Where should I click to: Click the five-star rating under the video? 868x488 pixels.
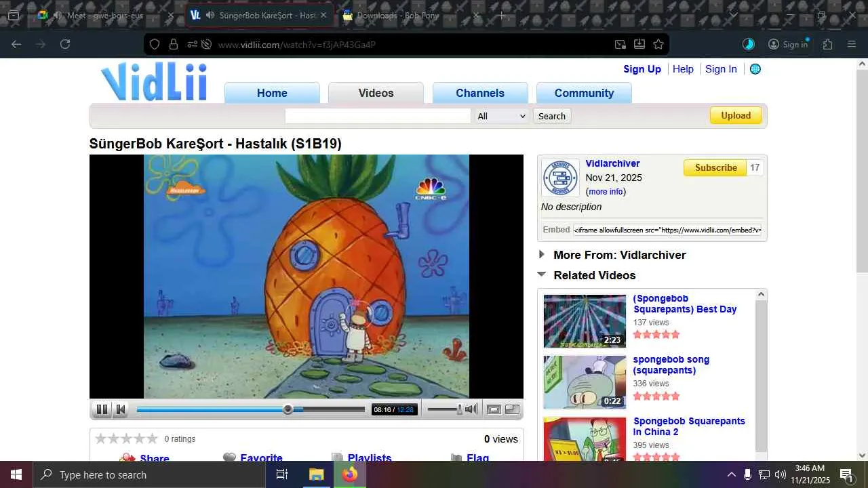126,439
